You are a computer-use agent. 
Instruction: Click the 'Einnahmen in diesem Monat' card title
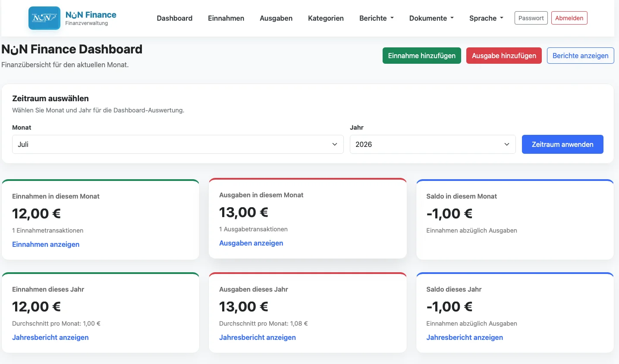pos(56,196)
